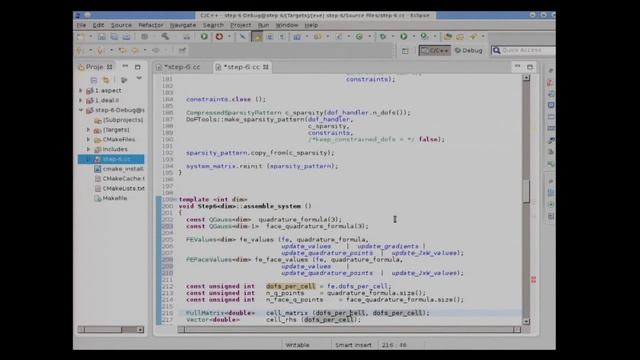Expand the 1.aspect project node
This screenshot has width=640, height=360.
click(81, 90)
